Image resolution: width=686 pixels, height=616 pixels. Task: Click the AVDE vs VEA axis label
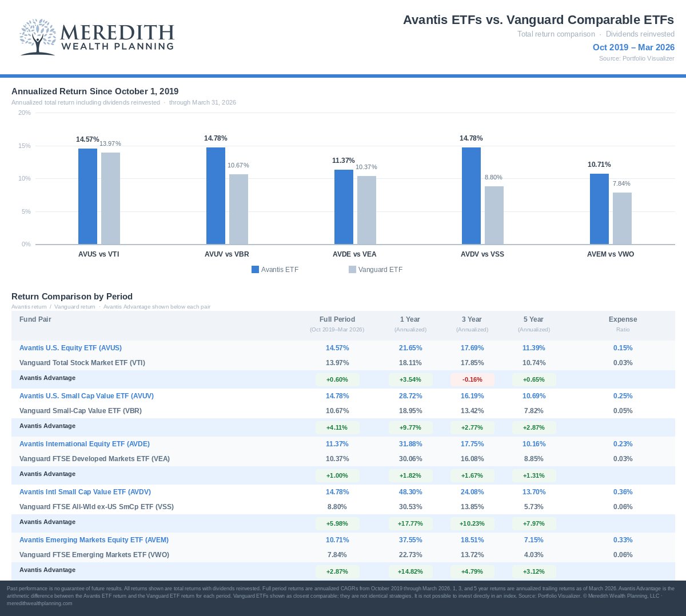click(x=354, y=254)
